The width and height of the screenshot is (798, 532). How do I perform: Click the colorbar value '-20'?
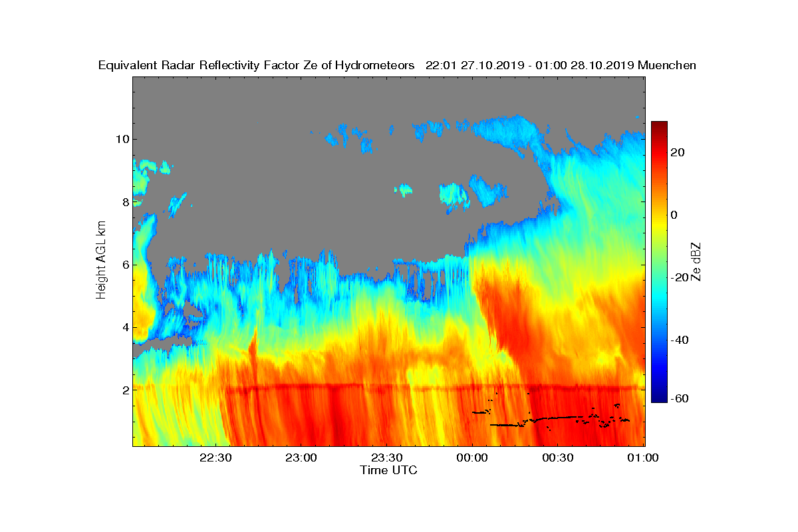680,277
